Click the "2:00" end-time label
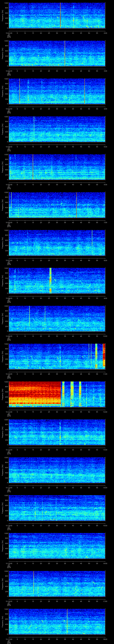 [105, 33]
